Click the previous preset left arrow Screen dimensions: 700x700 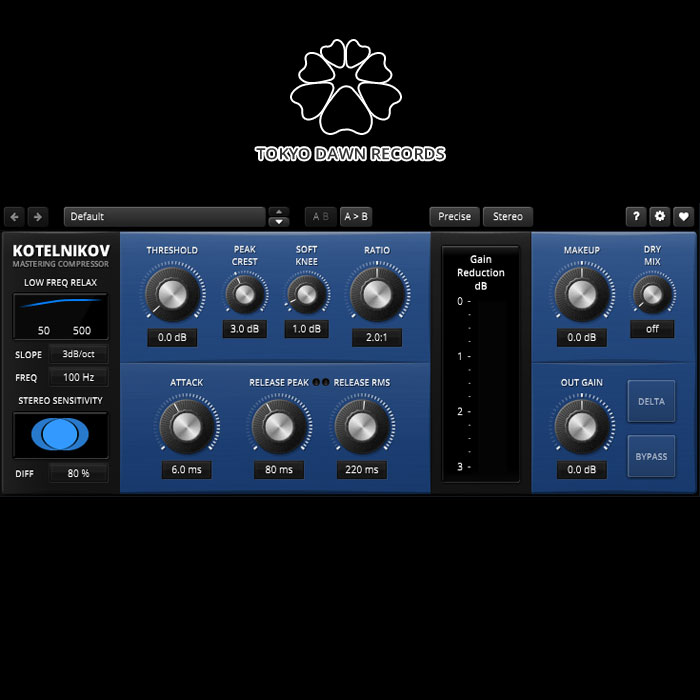tap(15, 217)
